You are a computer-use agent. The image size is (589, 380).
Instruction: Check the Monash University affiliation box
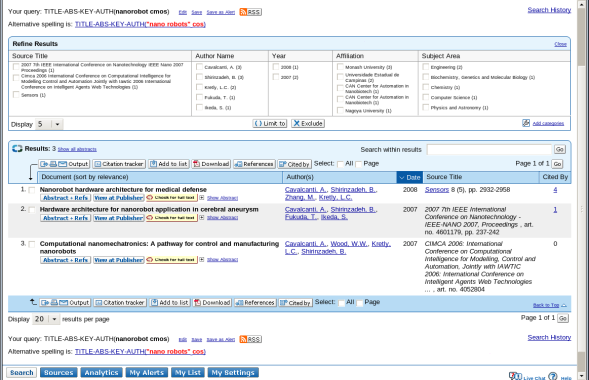340,67
